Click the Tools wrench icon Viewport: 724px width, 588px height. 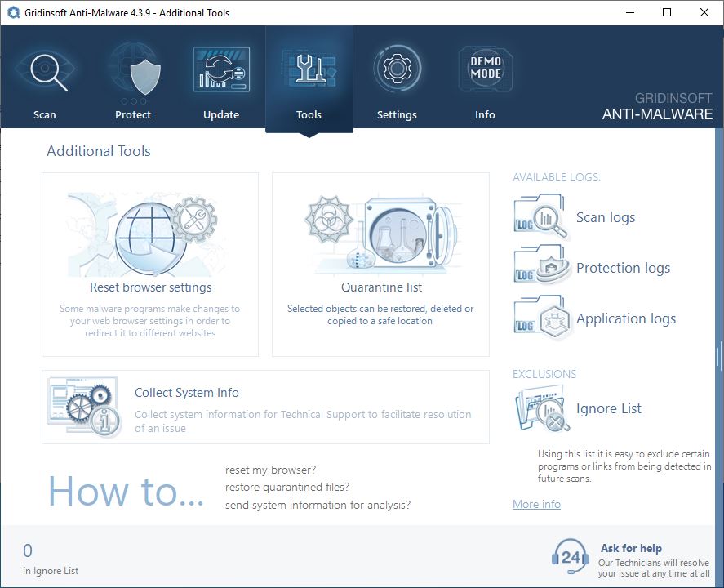pos(309,69)
